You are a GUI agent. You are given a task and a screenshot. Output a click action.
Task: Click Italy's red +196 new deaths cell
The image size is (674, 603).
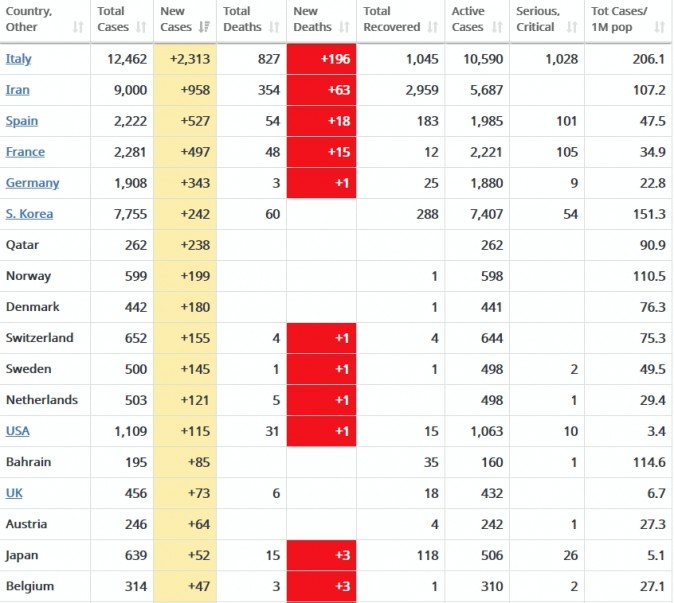pyautogui.click(x=321, y=59)
